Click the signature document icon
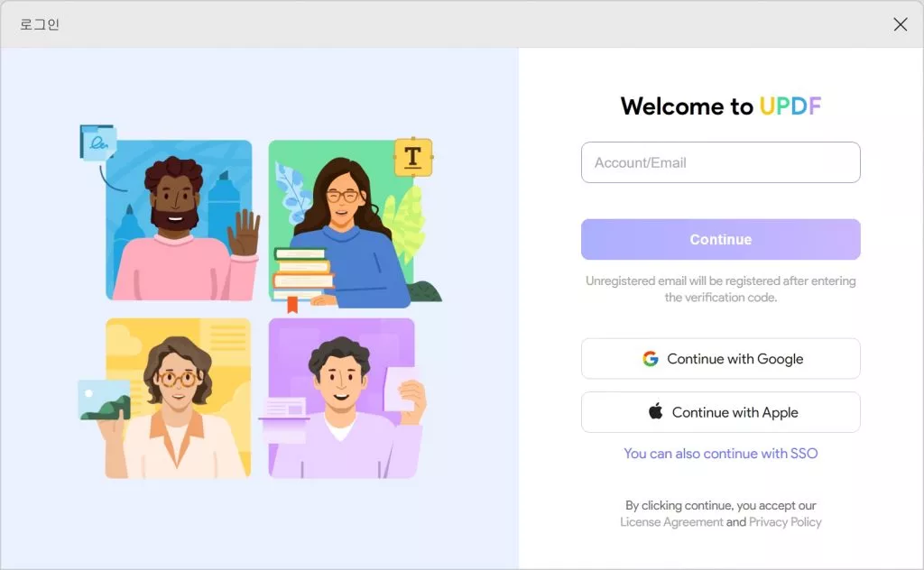This screenshot has width=924, height=570. pos(97,142)
